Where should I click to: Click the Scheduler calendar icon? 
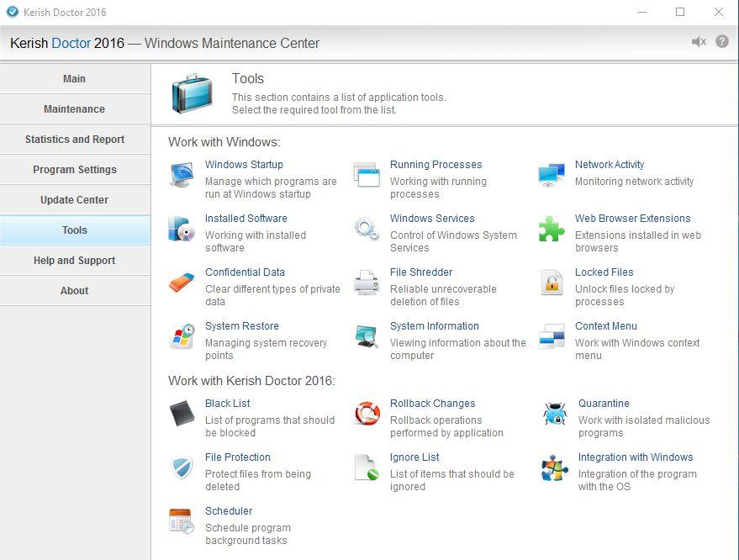(x=182, y=521)
